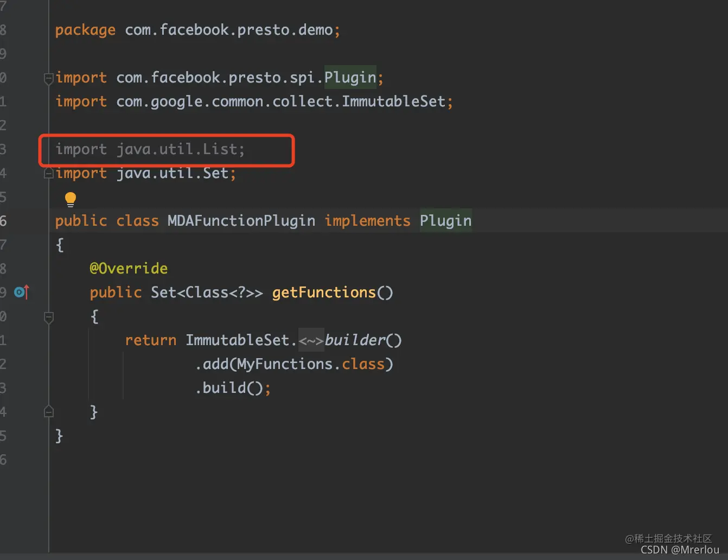Click the yellow lightbulb intention icon
This screenshot has width=728, height=560.
(71, 199)
